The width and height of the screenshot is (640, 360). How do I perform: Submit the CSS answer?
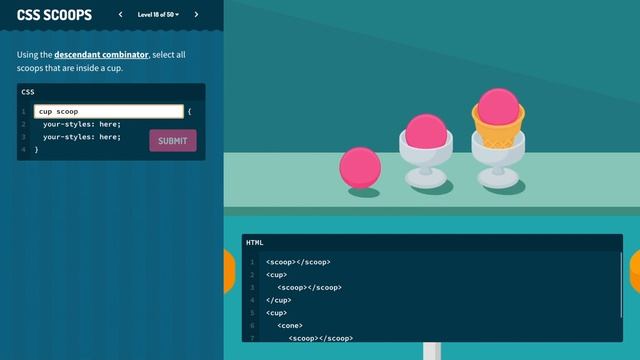click(x=173, y=141)
